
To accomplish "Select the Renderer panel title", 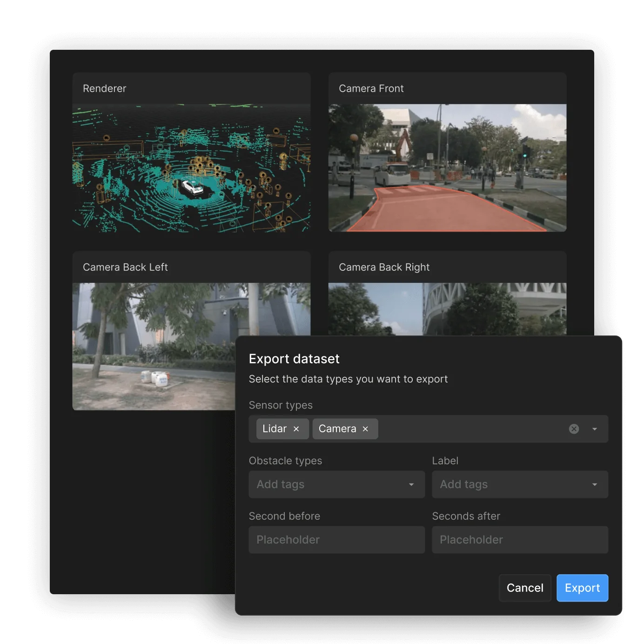I will coord(104,88).
